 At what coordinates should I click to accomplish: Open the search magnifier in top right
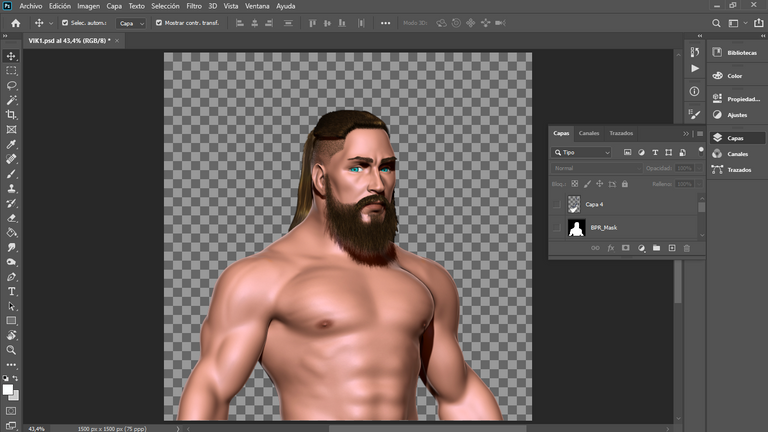tap(716, 23)
